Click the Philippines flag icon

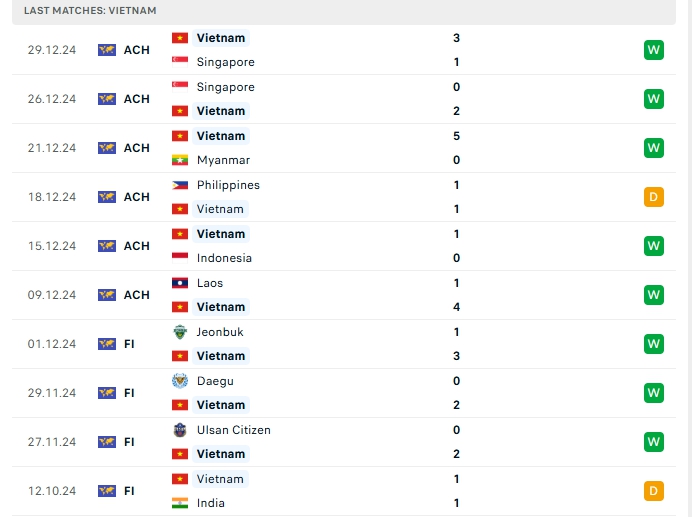(180, 185)
